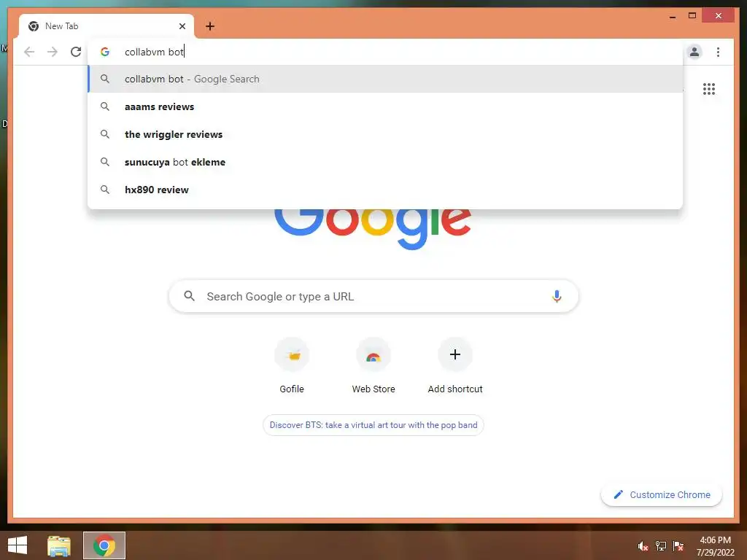Screen dimensions: 747x560
Task: Click the muted volume tray icon
Action: [643, 546]
